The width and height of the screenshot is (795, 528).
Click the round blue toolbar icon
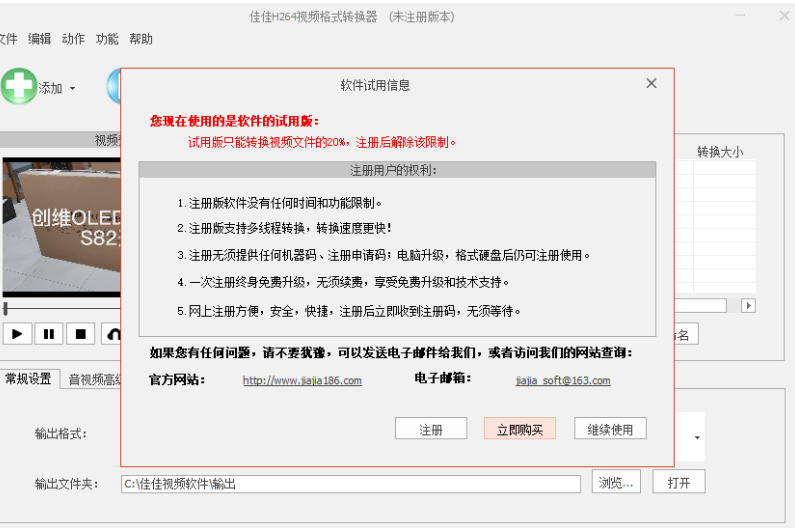pos(114,86)
